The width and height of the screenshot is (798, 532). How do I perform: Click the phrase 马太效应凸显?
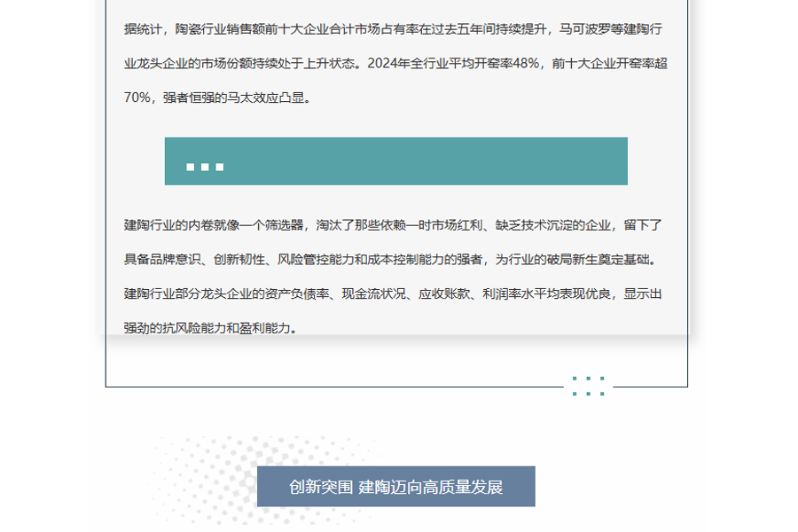(x=268, y=98)
